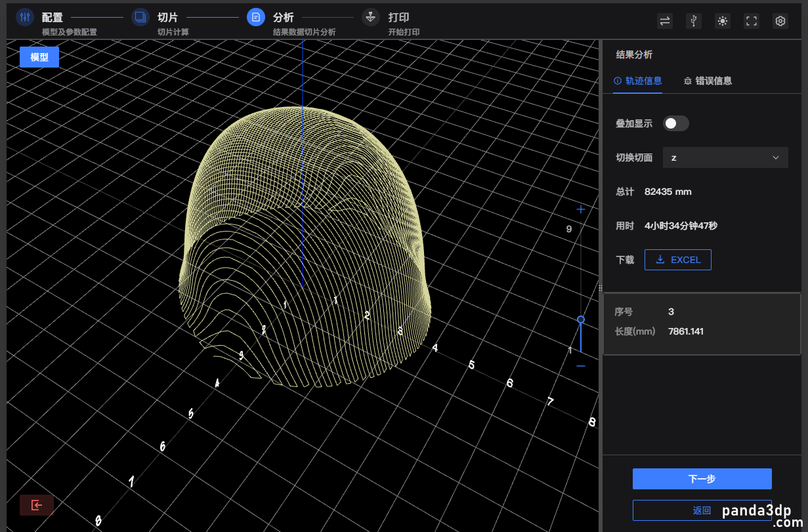Click the 分析 step document icon
Viewport: 808px width, 532px height.
click(x=256, y=17)
